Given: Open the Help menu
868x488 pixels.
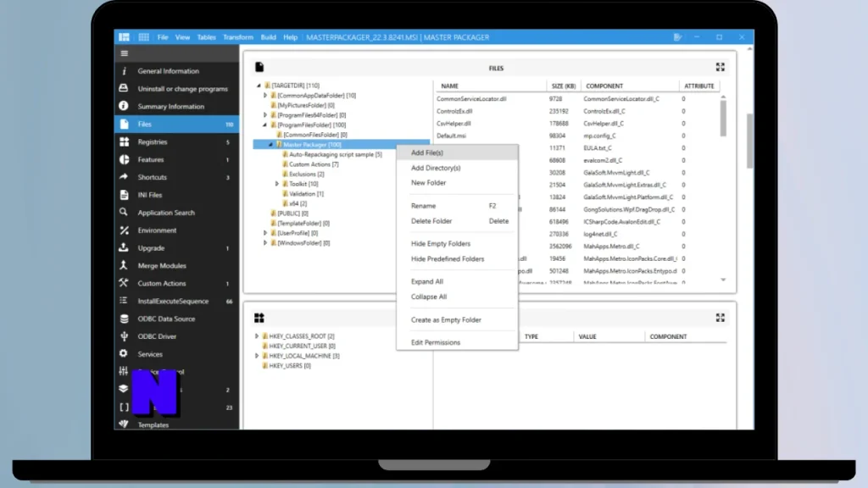Looking at the screenshot, I should [x=290, y=37].
